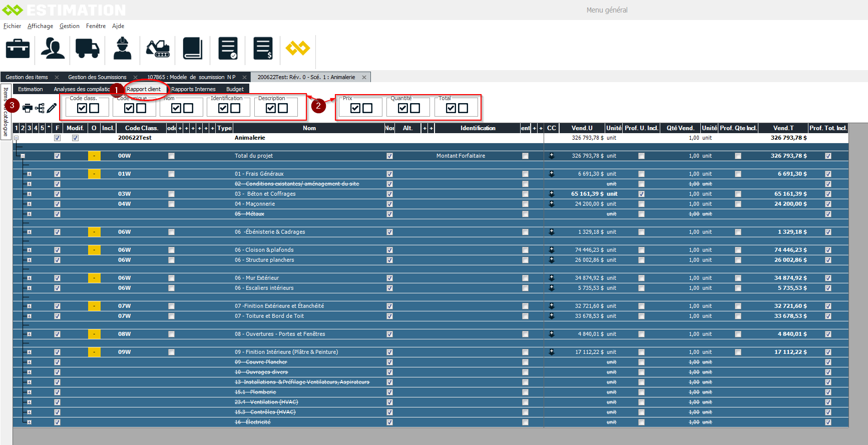Click yellow marker on 06W Ébénisterie row
868x445 pixels.
tap(94, 232)
